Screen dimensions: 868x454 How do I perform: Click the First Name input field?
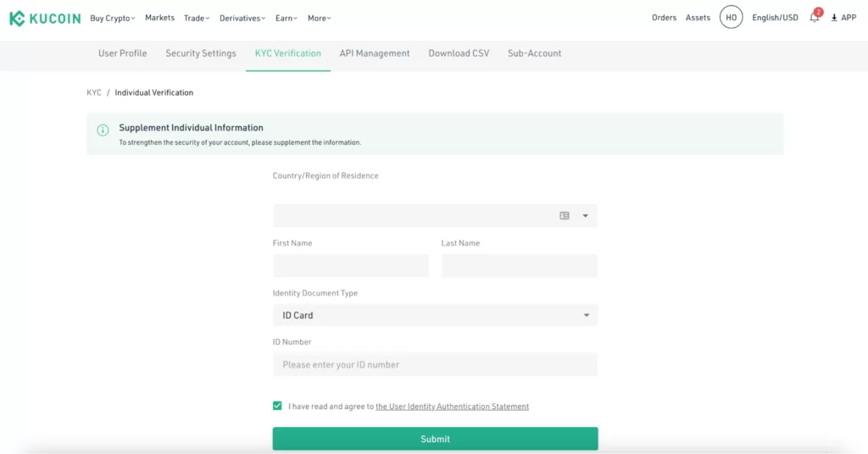pos(351,265)
